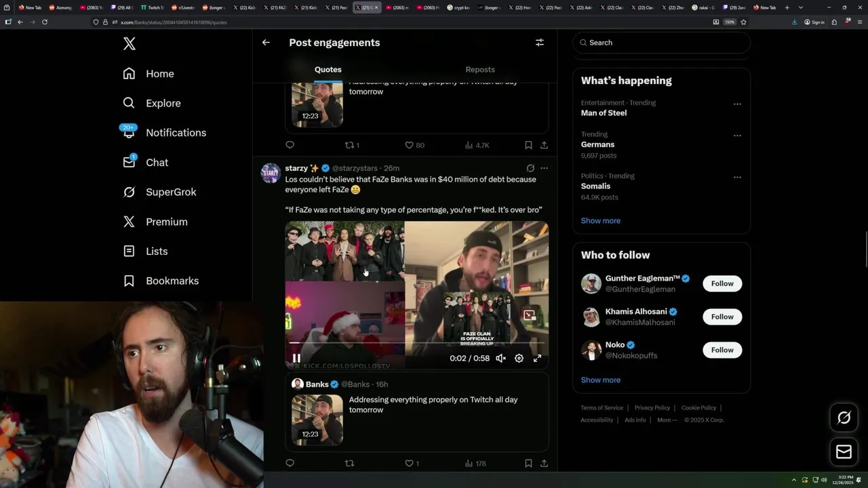Go back with the Post engagements arrow

pyautogui.click(x=266, y=42)
